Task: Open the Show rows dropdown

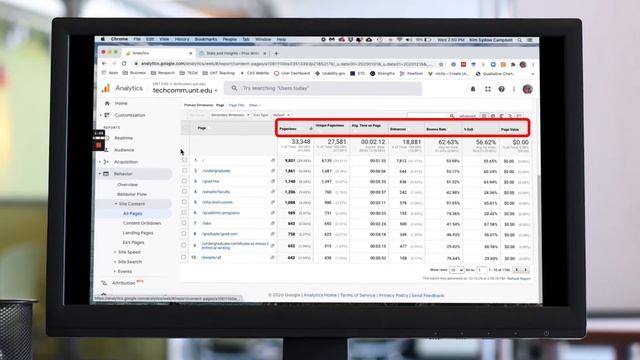Action: 456,270
